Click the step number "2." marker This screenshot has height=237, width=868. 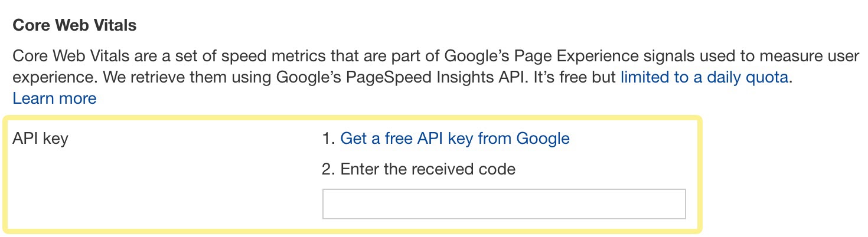point(329,170)
